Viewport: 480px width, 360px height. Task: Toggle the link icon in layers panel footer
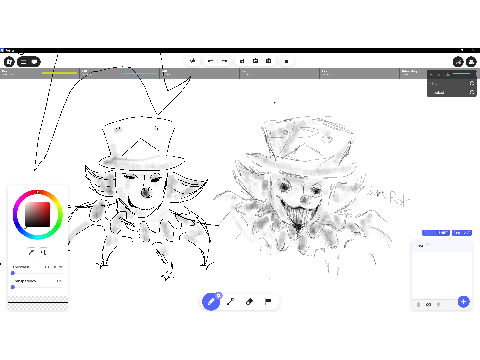(429, 304)
